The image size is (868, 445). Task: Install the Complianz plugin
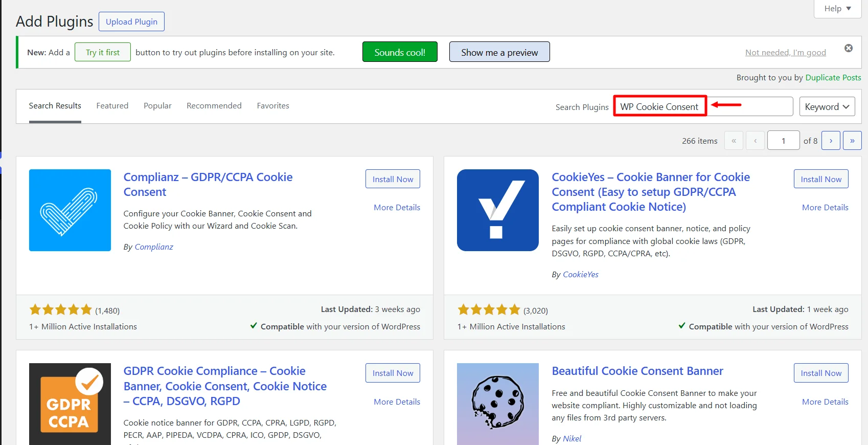(x=393, y=179)
